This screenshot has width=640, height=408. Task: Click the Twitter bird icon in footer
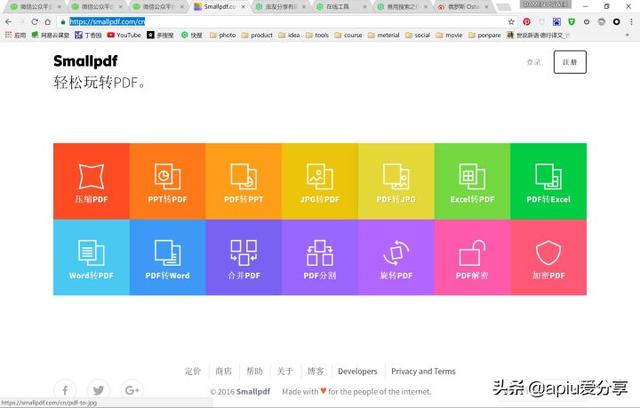point(98,390)
